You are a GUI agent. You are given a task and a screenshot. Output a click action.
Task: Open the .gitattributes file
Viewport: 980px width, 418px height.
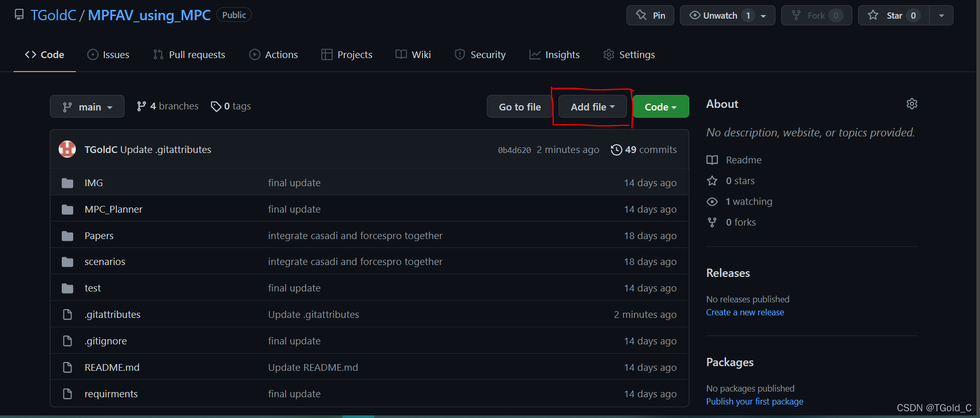(113, 314)
